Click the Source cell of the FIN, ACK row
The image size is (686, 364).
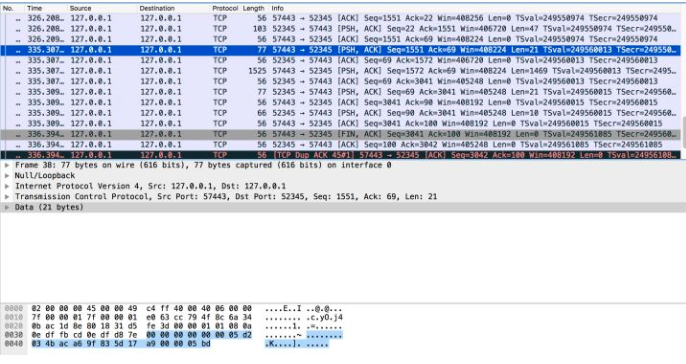(91, 134)
